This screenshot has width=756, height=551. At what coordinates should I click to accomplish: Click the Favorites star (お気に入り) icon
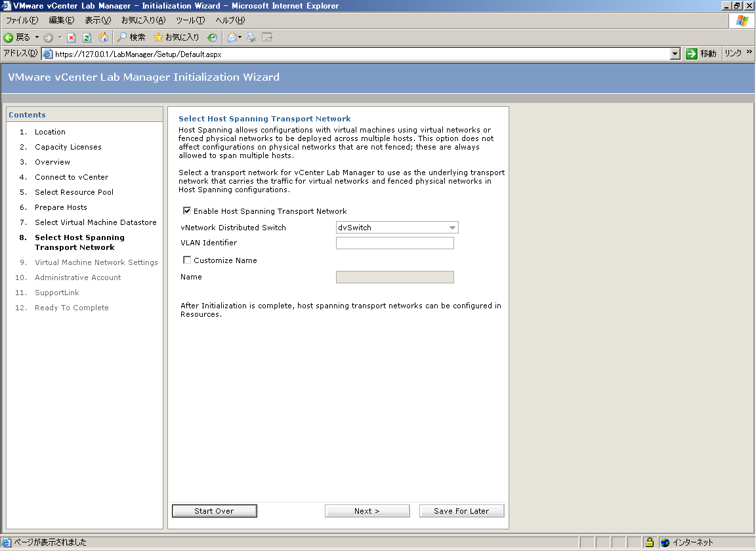coord(158,37)
